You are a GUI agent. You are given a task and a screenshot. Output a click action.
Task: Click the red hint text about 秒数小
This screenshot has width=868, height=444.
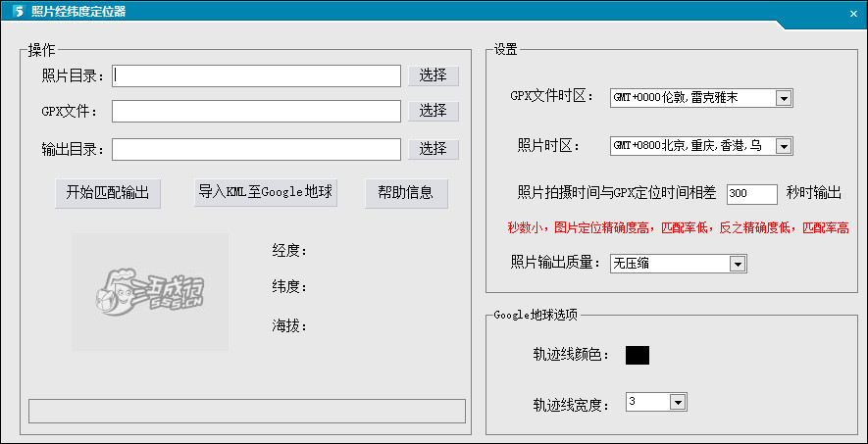pyautogui.click(x=678, y=228)
